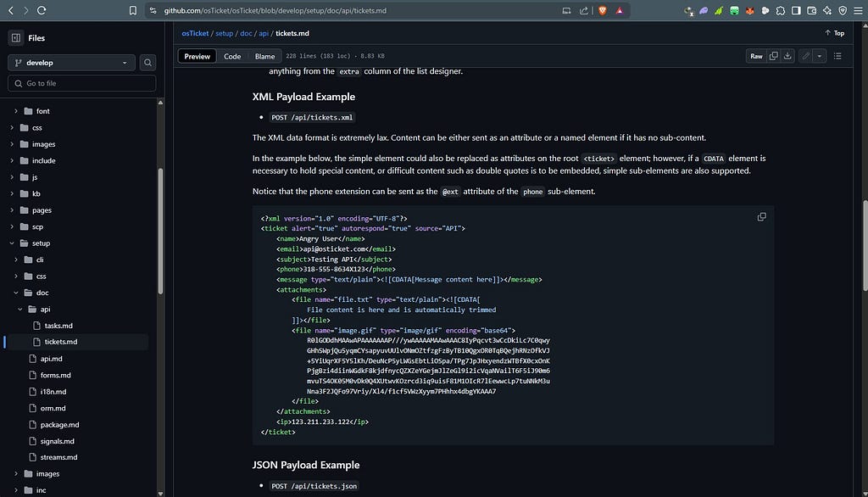Screen dimensions: 868x497
Task: Open the VPN shield icon
Action: click(843, 10)
